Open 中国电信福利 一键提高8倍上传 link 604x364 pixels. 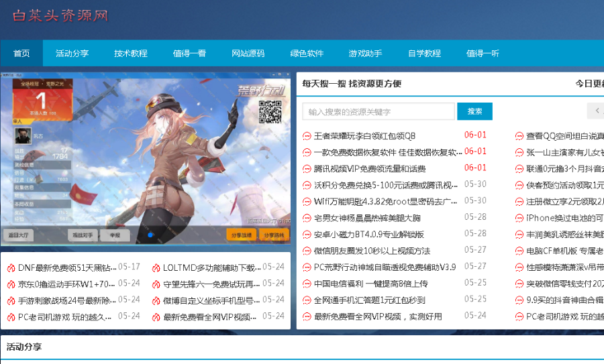coord(370,284)
